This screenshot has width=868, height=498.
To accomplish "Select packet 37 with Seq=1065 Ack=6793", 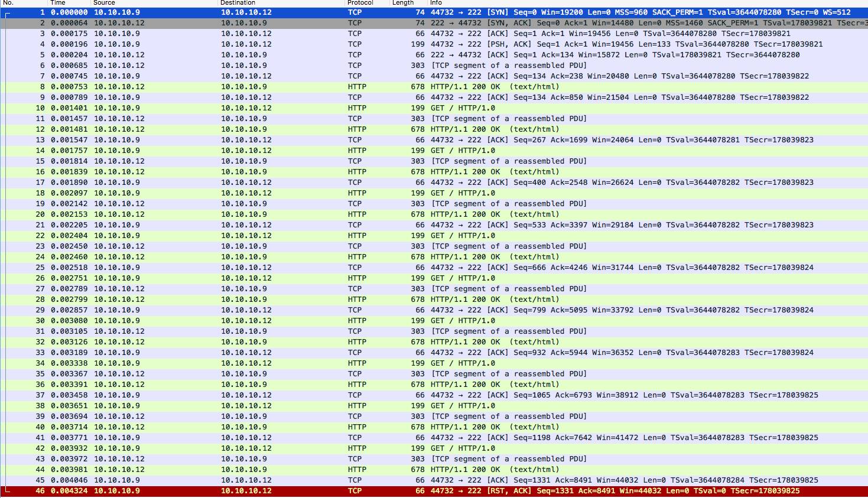I will (434, 395).
